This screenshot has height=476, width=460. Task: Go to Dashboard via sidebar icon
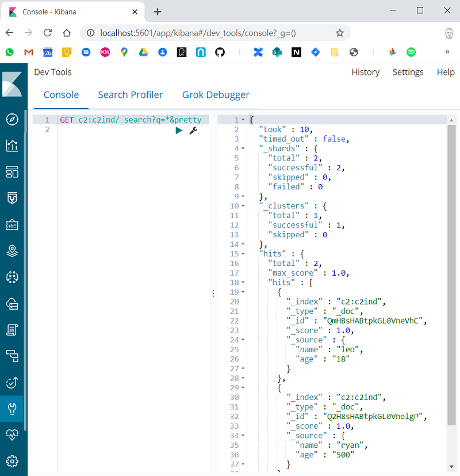12,172
